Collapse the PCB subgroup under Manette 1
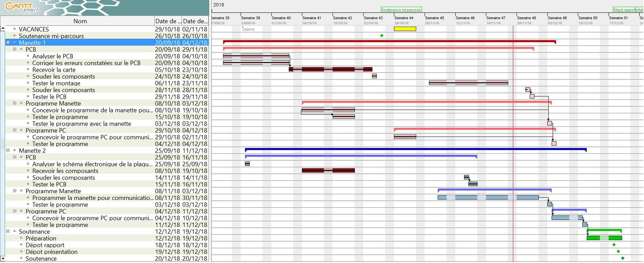Image resolution: width=644 pixels, height=263 pixels. [x=15, y=49]
